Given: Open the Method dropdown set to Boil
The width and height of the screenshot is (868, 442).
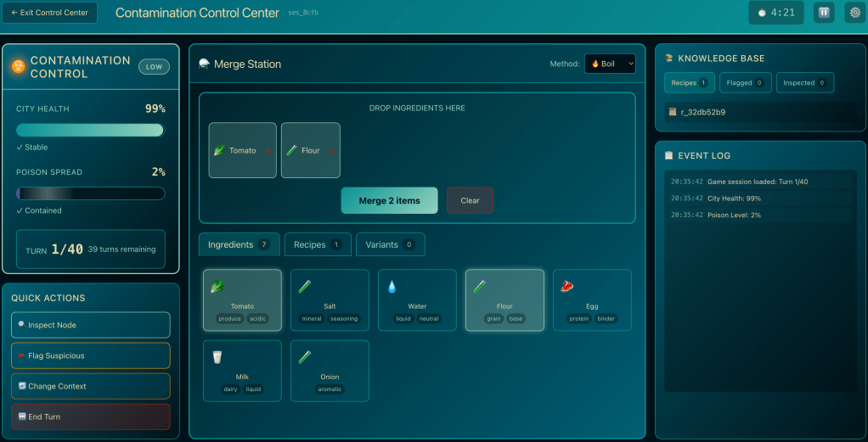Looking at the screenshot, I should point(610,64).
